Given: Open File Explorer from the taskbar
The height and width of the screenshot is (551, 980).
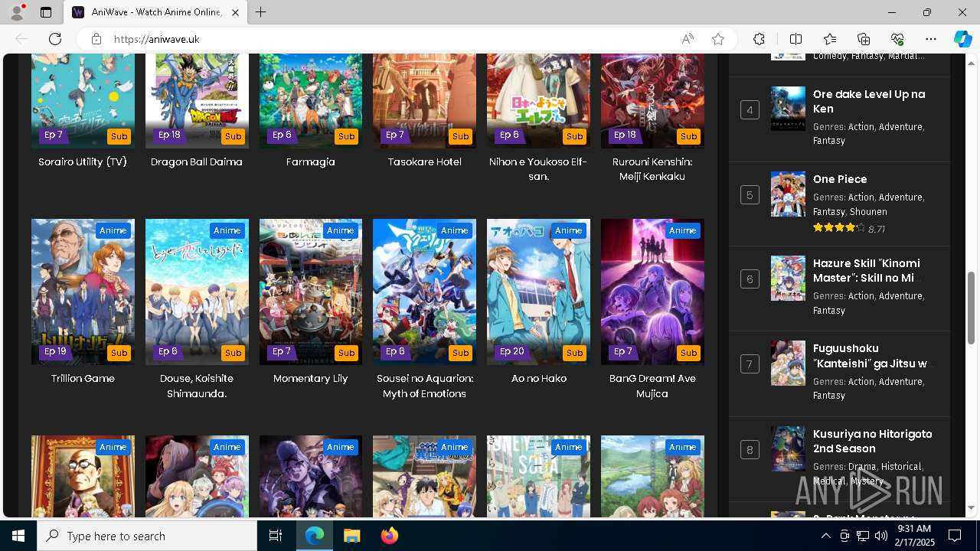Looking at the screenshot, I should pos(351,536).
